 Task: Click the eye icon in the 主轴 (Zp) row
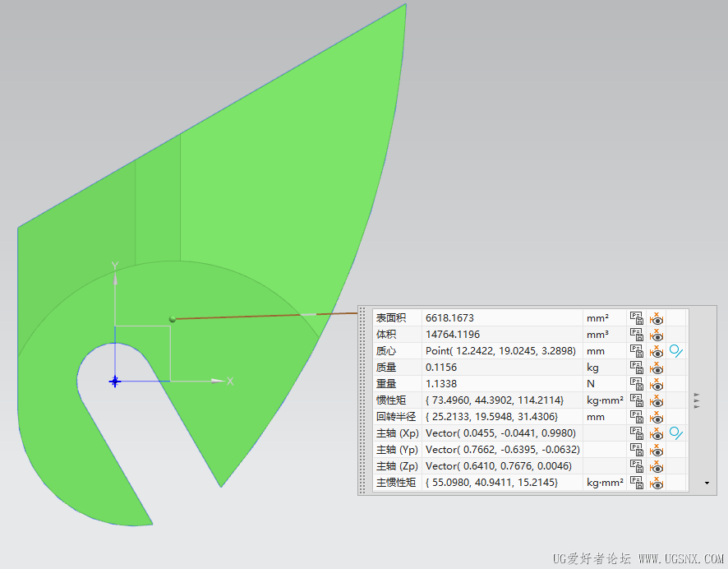[x=657, y=466]
